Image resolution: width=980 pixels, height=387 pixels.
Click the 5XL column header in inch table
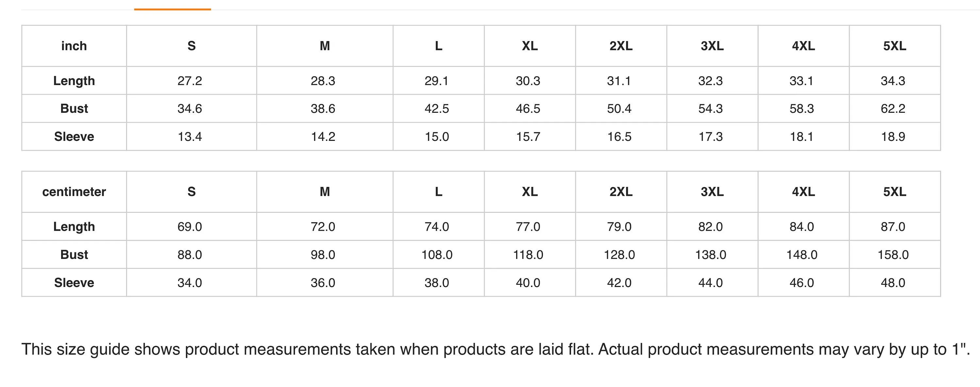pos(895,46)
